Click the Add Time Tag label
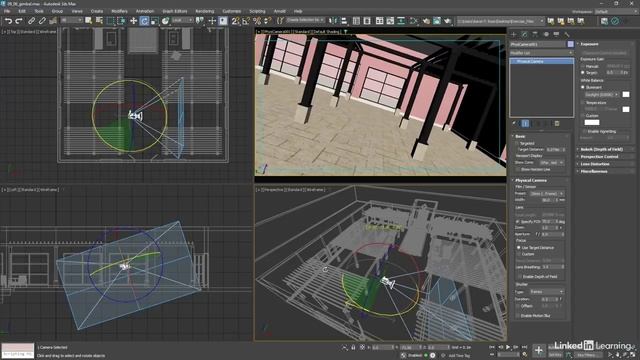The width and height of the screenshot is (640, 360). 459,356
